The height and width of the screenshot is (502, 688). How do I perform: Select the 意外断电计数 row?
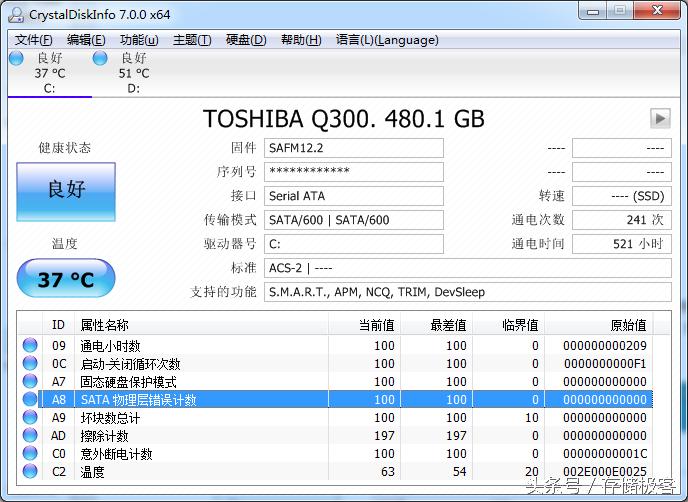pos(336,453)
